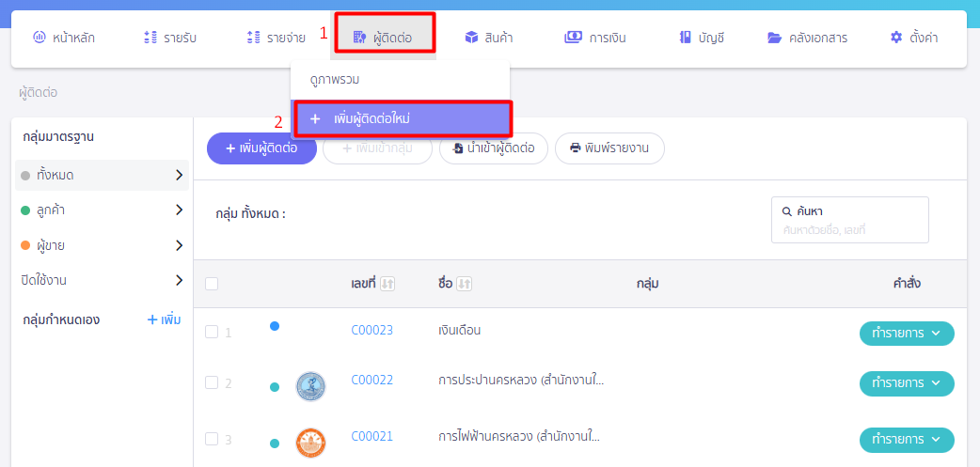Click the import file icon in นำเข้าผู้ติดต่อ

[458, 148]
